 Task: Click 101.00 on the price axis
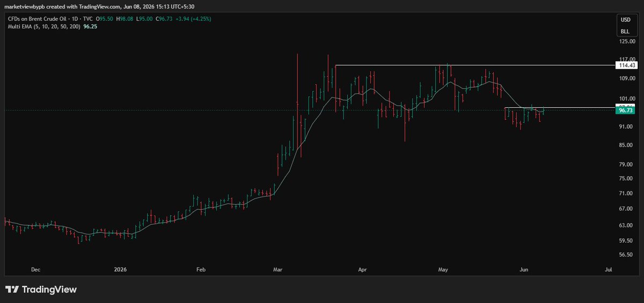pyautogui.click(x=627, y=99)
